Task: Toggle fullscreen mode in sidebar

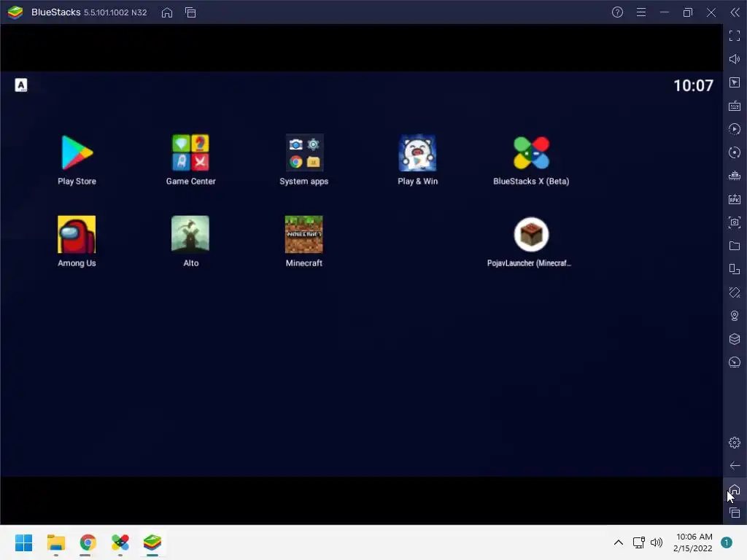Action: pyautogui.click(x=735, y=36)
